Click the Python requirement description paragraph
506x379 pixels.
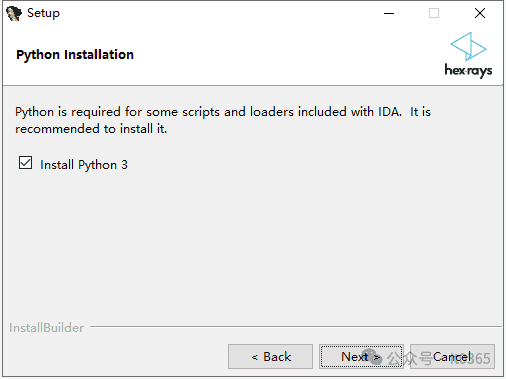[223, 120]
